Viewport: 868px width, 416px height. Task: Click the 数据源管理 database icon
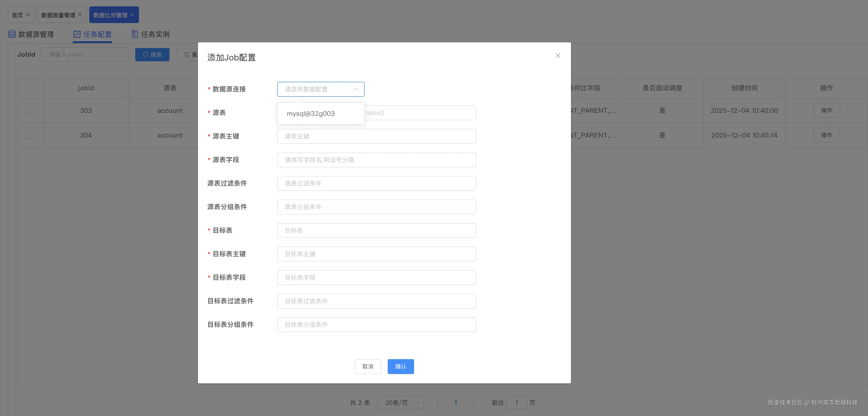point(12,34)
